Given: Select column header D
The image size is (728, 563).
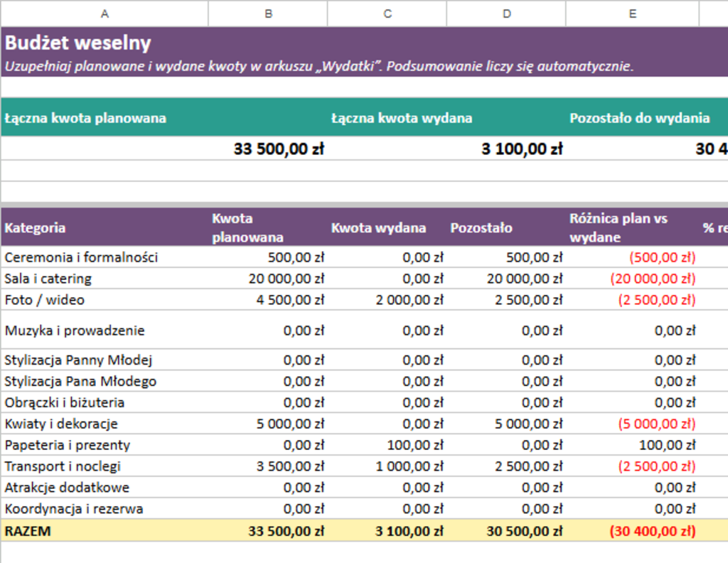Looking at the screenshot, I should tap(505, 13).
